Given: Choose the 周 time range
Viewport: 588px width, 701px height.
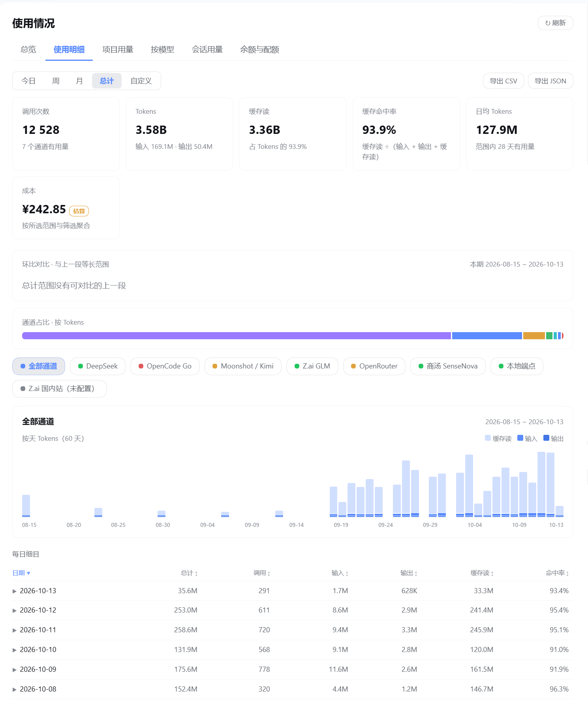Looking at the screenshot, I should (x=56, y=81).
